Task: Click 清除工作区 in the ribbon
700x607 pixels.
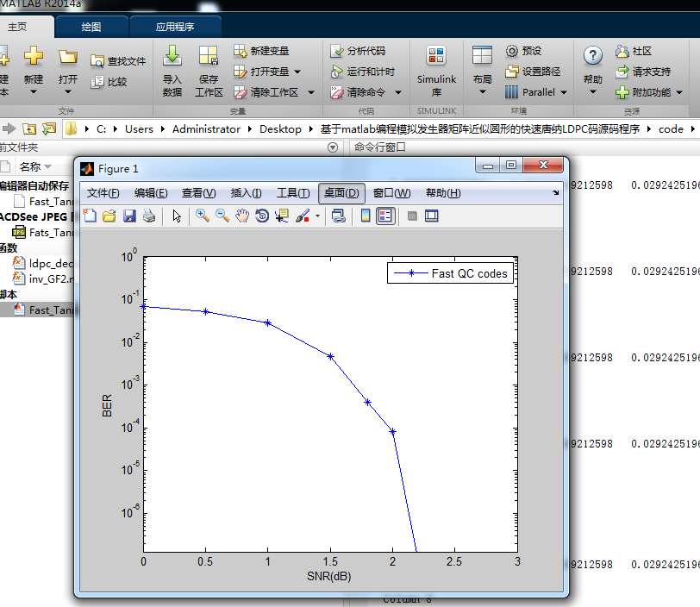Action: point(266,92)
